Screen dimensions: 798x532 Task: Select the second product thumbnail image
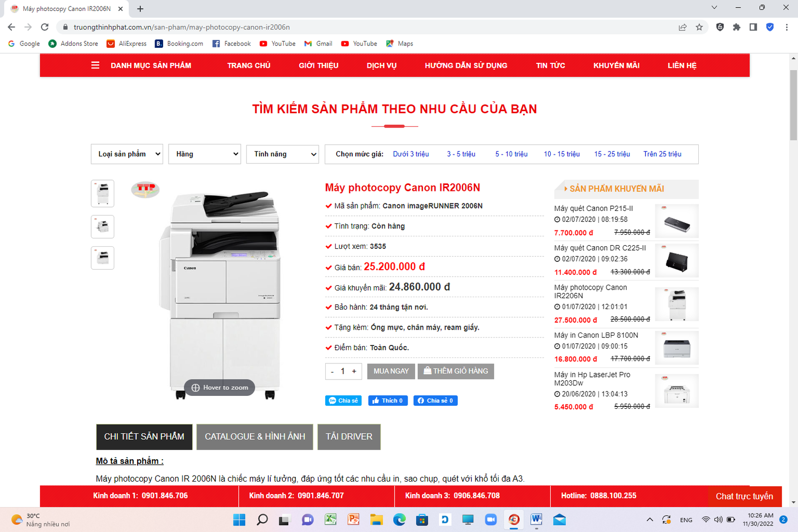103,226
